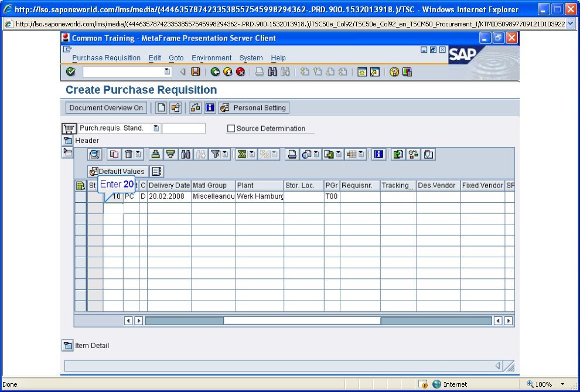Open the browser address bar dropdown arrow
The width and height of the screenshot is (580, 392).
(x=570, y=24)
